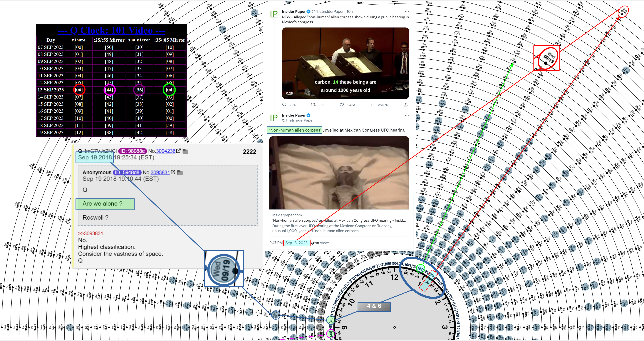Open the alien corpse article image
The image size is (644, 341).
(339, 173)
